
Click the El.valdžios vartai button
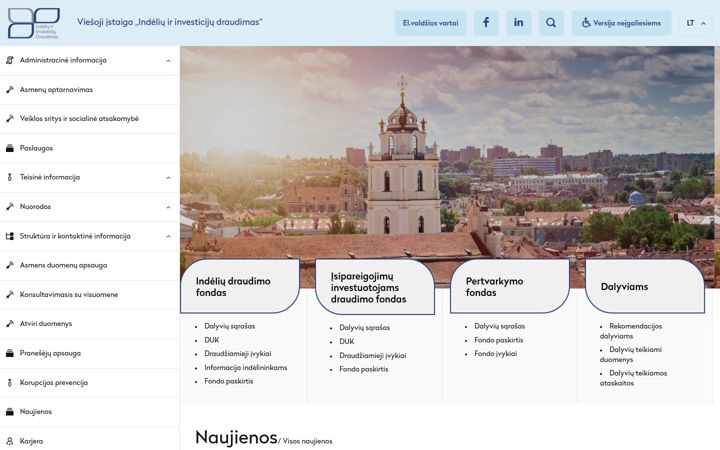[x=431, y=23]
